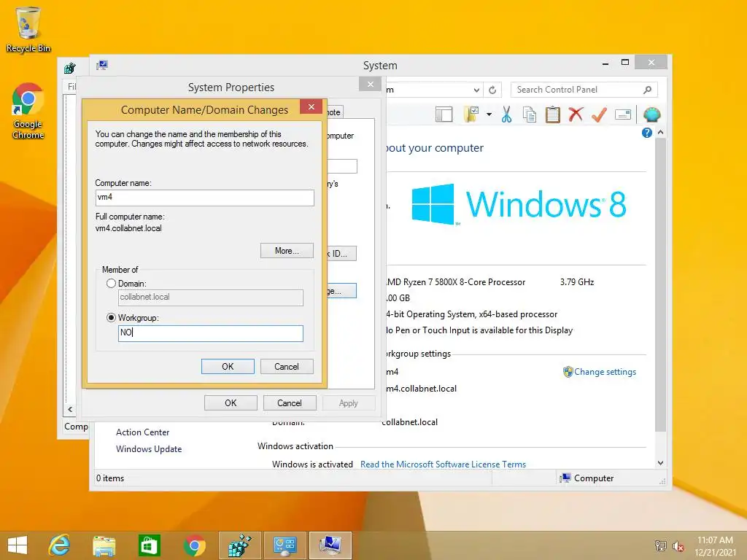Click the Windows 8 logo image

(x=519, y=204)
